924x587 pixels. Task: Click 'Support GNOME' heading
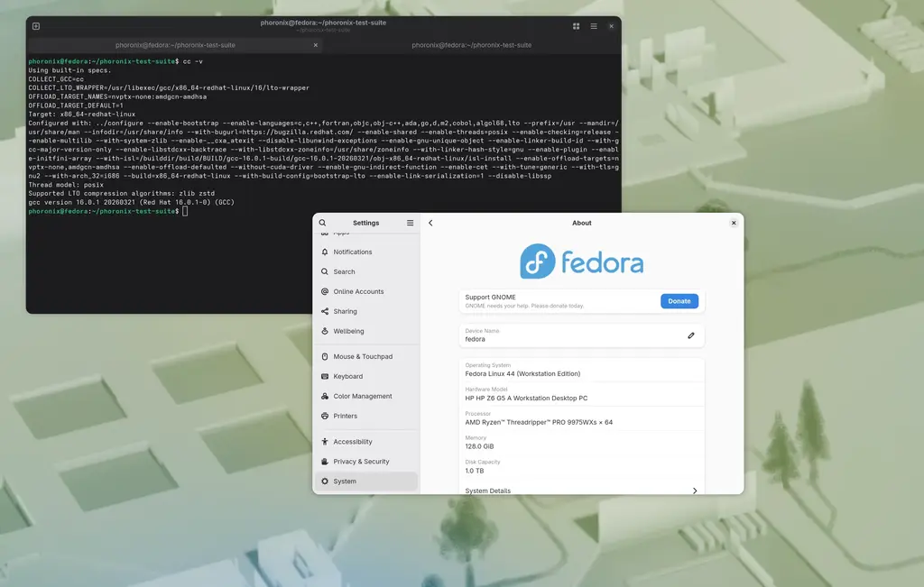tap(490, 298)
